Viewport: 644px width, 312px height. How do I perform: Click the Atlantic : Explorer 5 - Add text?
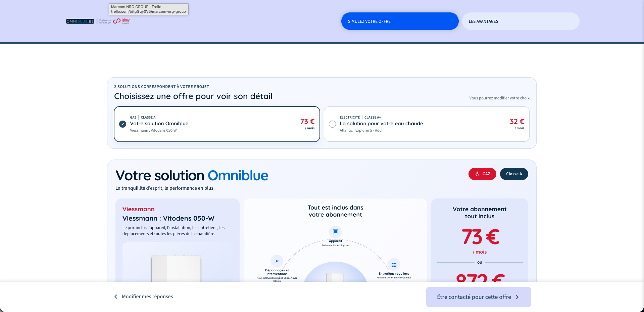360,130
